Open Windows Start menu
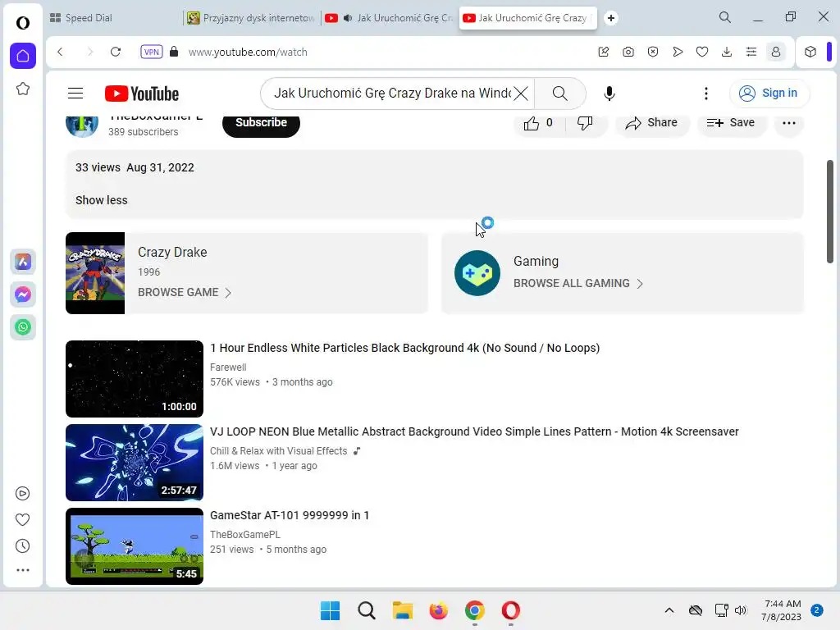840x630 pixels. [330, 610]
